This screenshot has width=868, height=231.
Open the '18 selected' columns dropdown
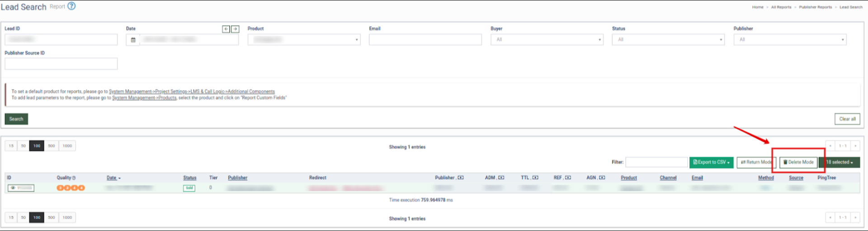(x=840, y=162)
